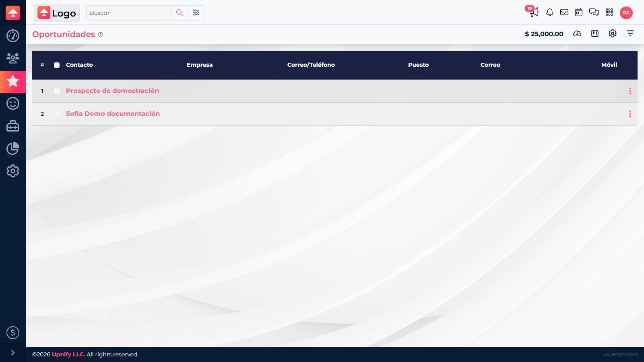Open the Oportunidades settings gear icon

click(613, 33)
